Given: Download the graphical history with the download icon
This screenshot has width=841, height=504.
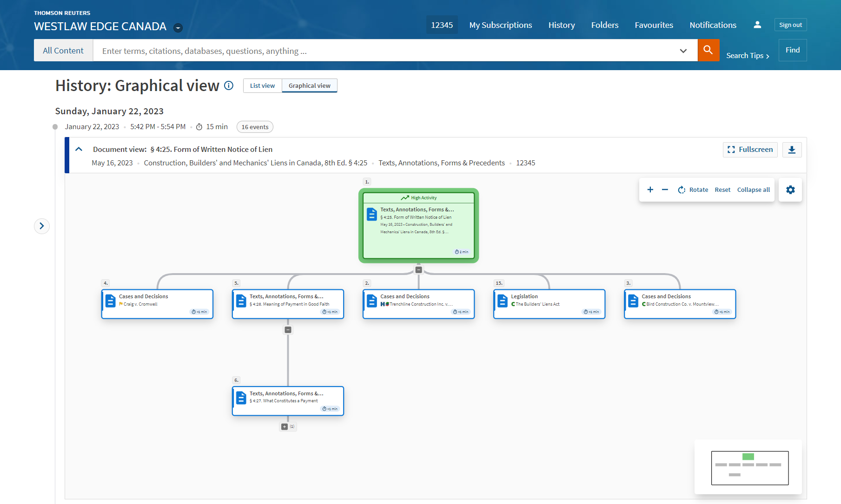Looking at the screenshot, I should pyautogui.click(x=792, y=150).
